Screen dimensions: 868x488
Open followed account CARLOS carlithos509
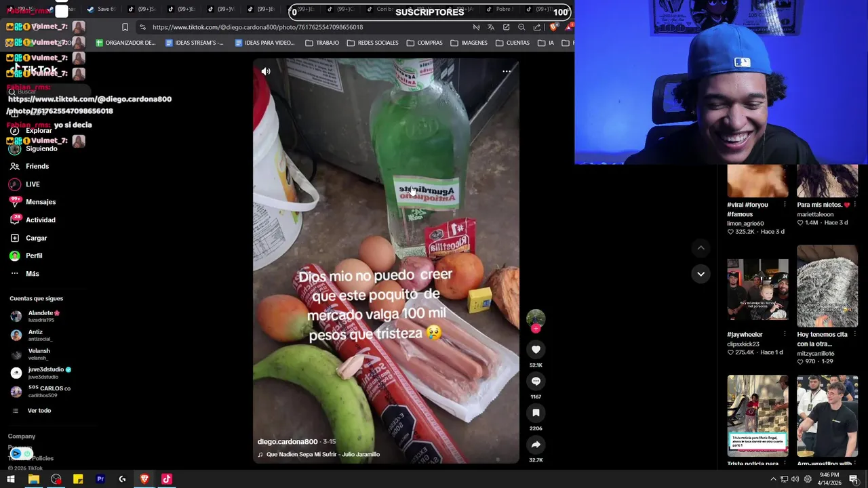(41, 392)
